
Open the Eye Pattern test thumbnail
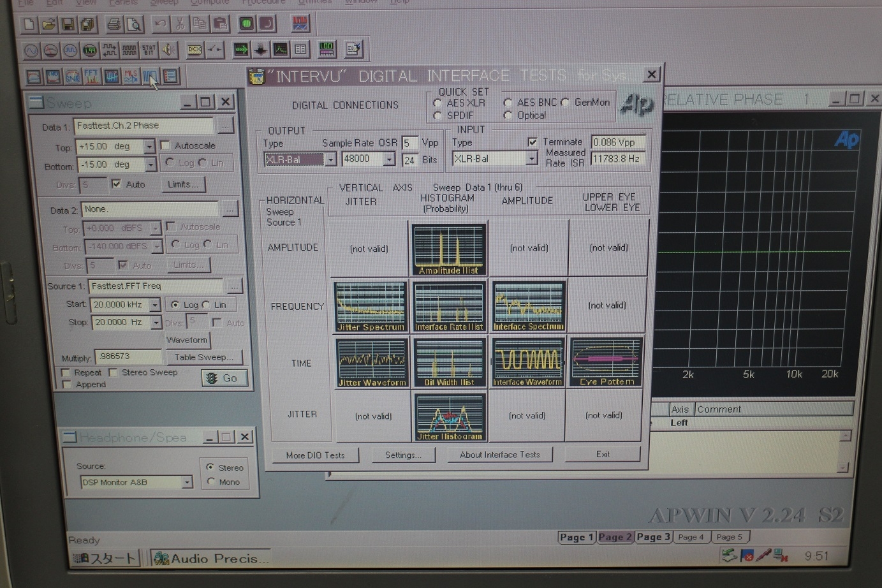click(606, 362)
